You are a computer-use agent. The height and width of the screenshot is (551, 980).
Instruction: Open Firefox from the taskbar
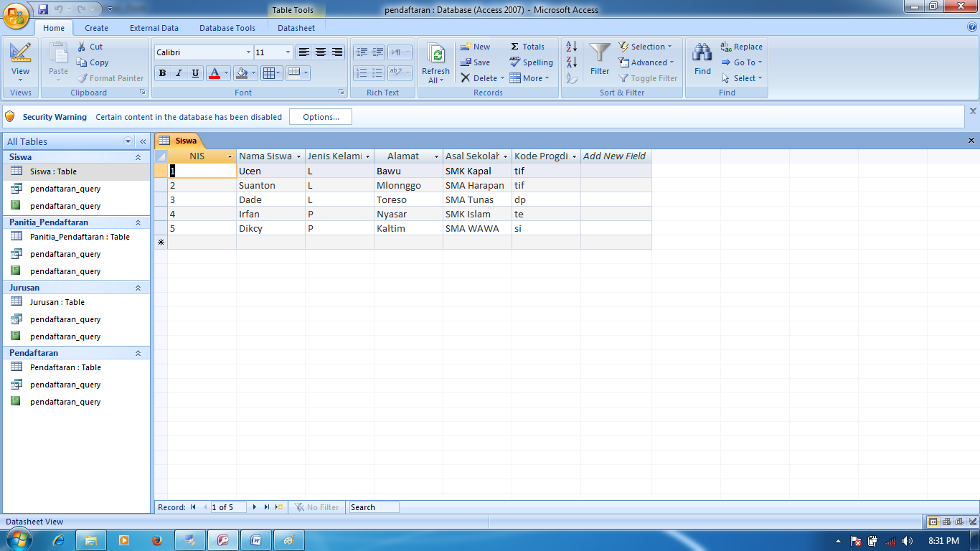coord(157,540)
